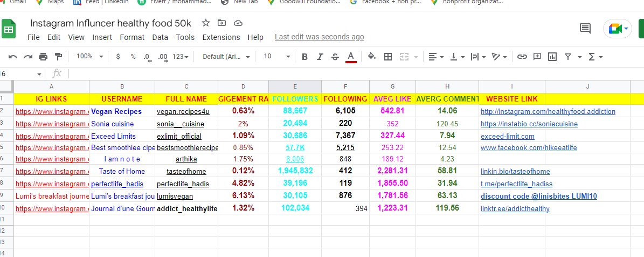Open the Help menu
644x257 pixels.
pos(255,37)
